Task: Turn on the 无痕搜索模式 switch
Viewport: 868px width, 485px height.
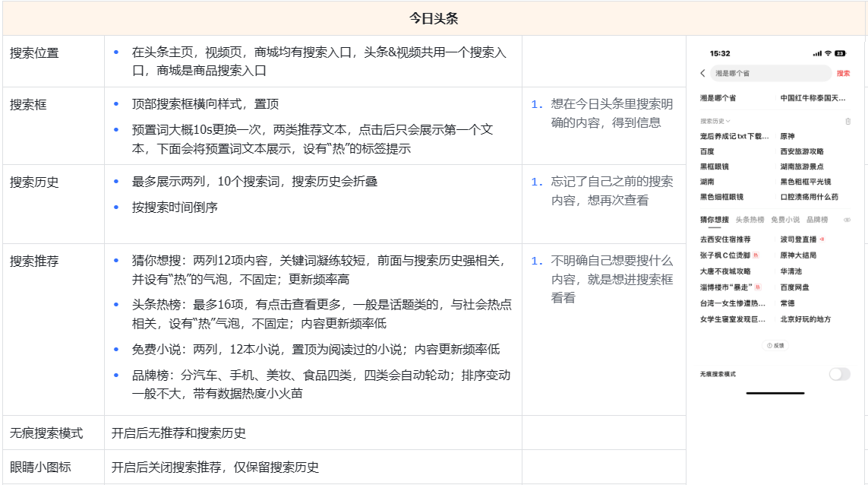Action: 839,374
